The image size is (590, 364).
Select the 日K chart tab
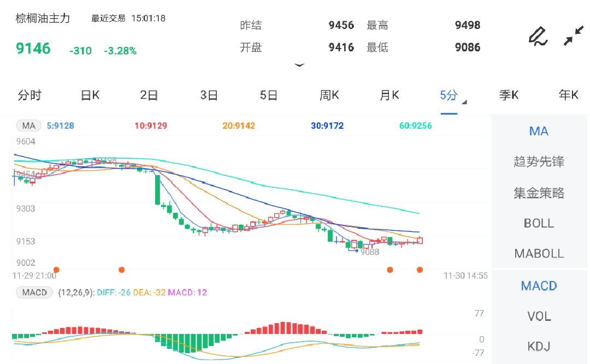click(90, 96)
